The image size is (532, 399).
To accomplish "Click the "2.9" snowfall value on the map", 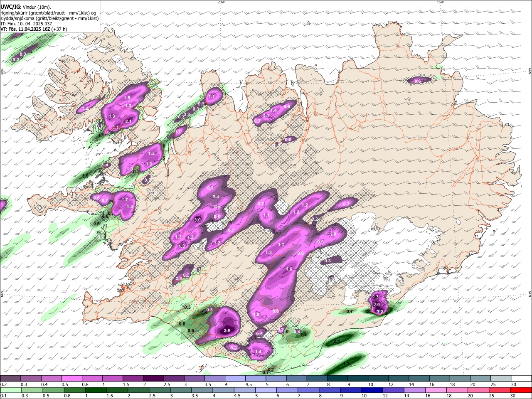I will (377, 305).
